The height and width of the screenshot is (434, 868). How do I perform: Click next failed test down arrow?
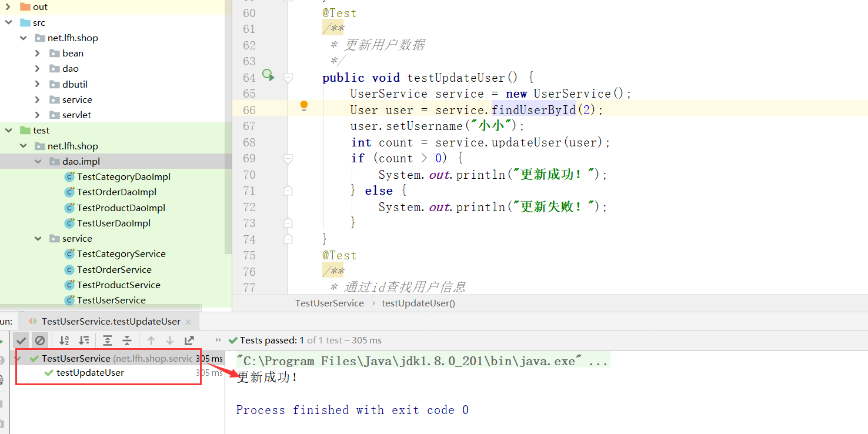(x=170, y=340)
